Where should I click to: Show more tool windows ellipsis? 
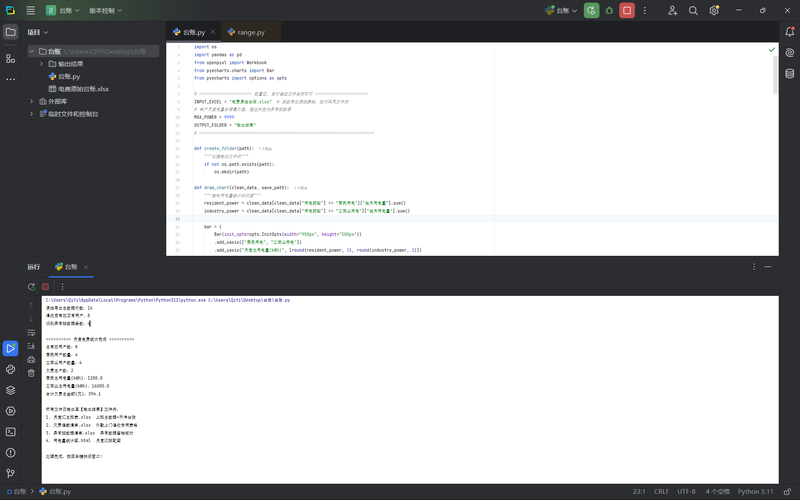pyautogui.click(x=10, y=79)
